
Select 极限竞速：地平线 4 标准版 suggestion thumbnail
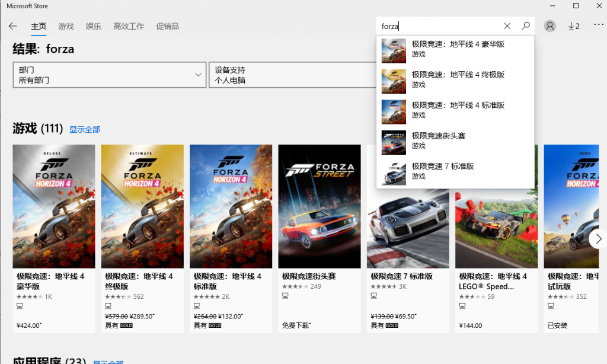pyautogui.click(x=394, y=112)
